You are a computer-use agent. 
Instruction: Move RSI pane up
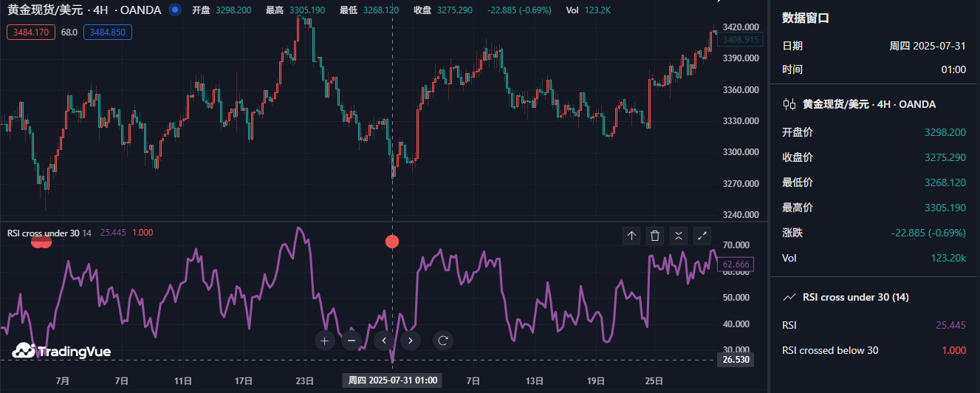click(x=631, y=236)
